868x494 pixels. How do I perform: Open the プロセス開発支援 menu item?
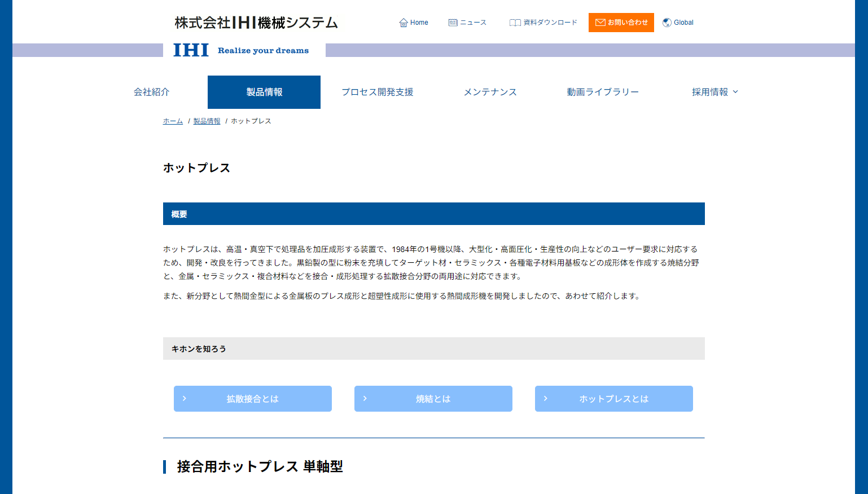tap(377, 92)
